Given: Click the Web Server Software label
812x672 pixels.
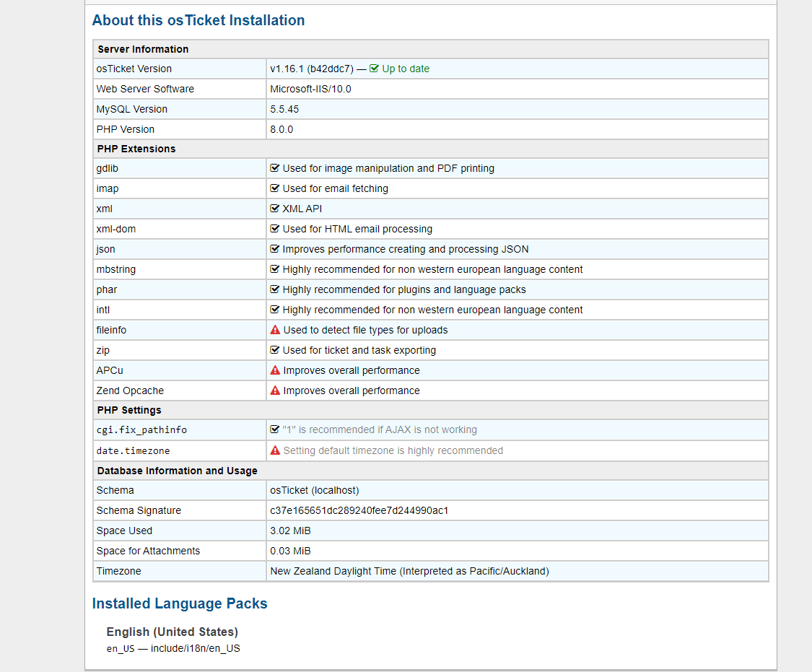Looking at the screenshot, I should 145,89.
